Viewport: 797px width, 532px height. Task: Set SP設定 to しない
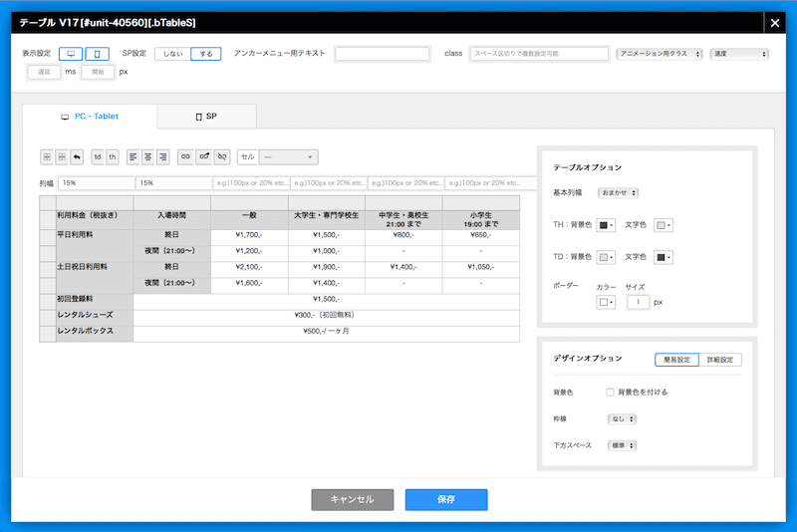172,54
